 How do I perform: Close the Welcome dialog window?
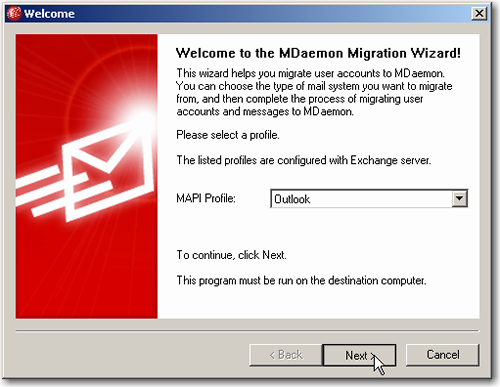pyautogui.click(x=479, y=14)
